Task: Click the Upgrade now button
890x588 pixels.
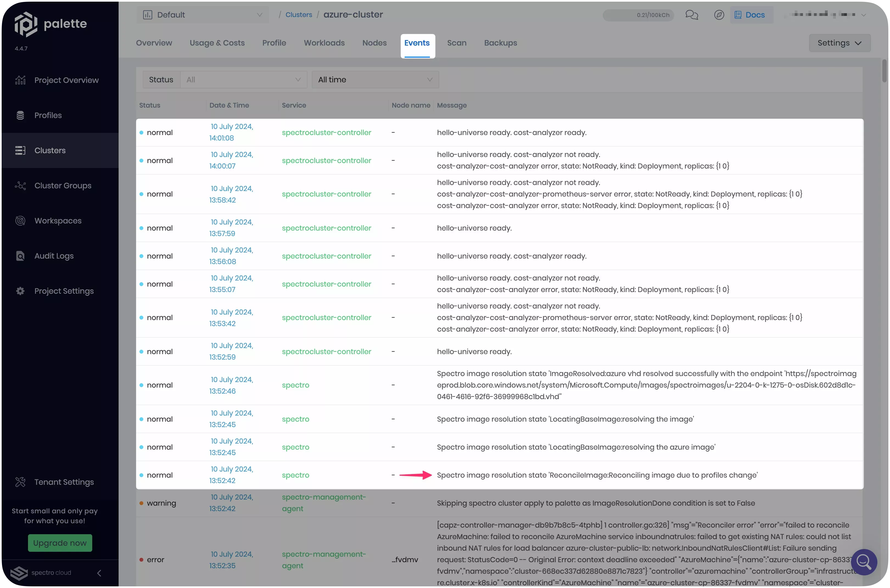Action: coord(60,543)
